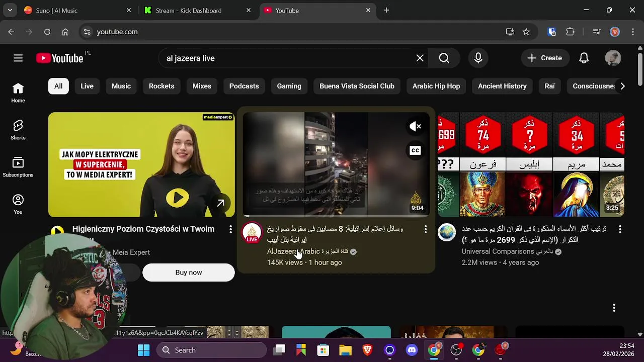The image size is (644, 362).
Task: Open File Explorer from the taskbar
Action: 345,350
